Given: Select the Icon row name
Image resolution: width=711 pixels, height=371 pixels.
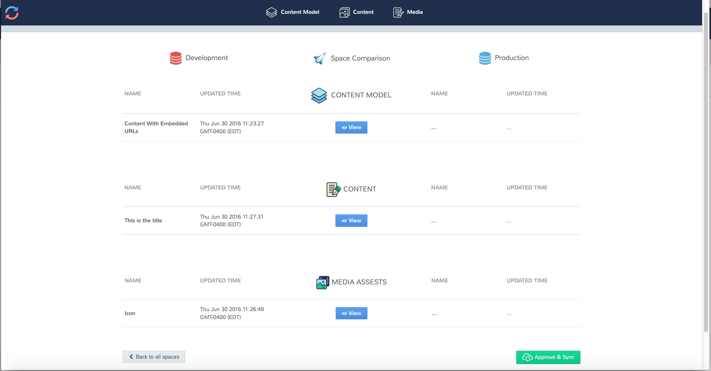Looking at the screenshot, I should click(130, 313).
